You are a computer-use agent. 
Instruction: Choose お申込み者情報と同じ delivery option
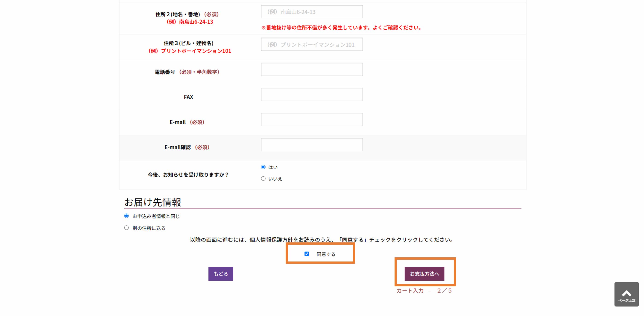(126, 216)
